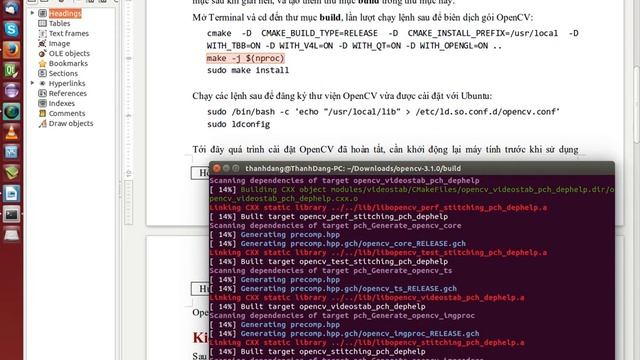Click the vertical ruler in Writer
This screenshot has width=640, height=360.
129,112
